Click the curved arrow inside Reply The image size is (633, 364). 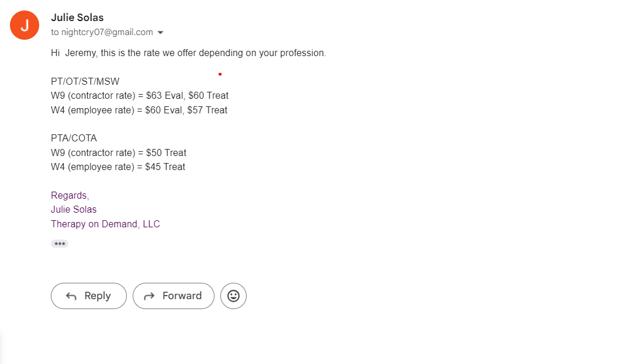pos(71,296)
